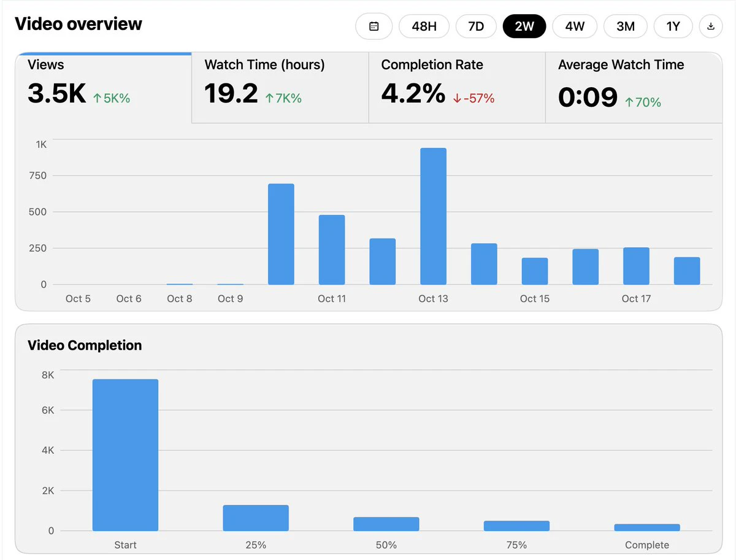Click the Oct 11 views bar
736x560 pixels.
pos(332,250)
